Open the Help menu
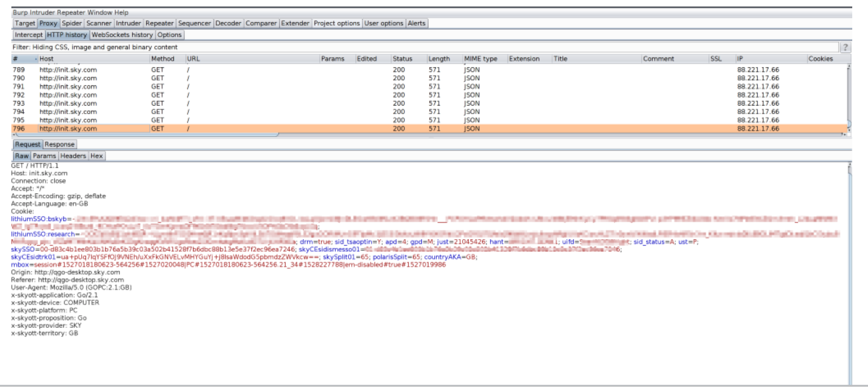 (x=121, y=12)
